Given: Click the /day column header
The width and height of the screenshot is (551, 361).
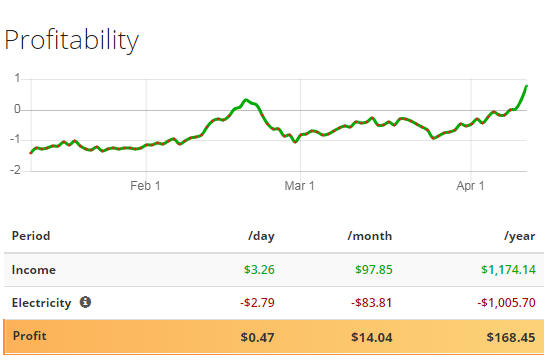Looking at the screenshot, I should click(261, 236).
